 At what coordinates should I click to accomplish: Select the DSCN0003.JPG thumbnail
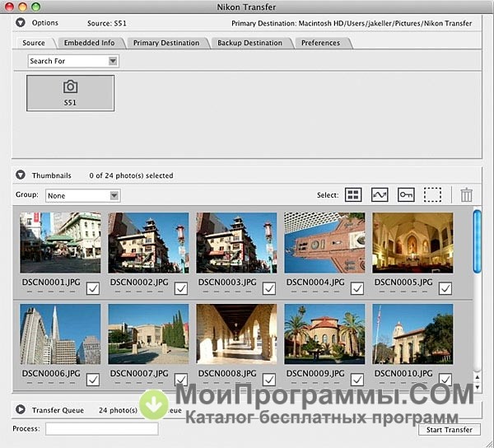(236, 243)
